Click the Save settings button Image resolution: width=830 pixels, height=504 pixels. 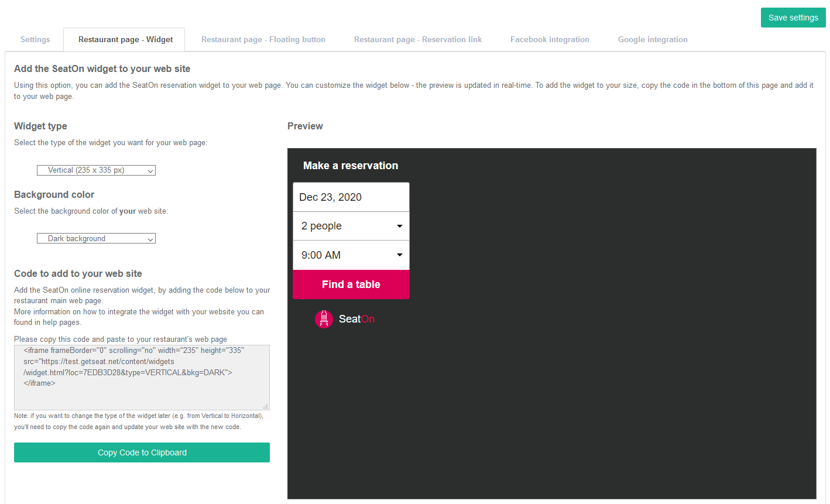coord(793,18)
